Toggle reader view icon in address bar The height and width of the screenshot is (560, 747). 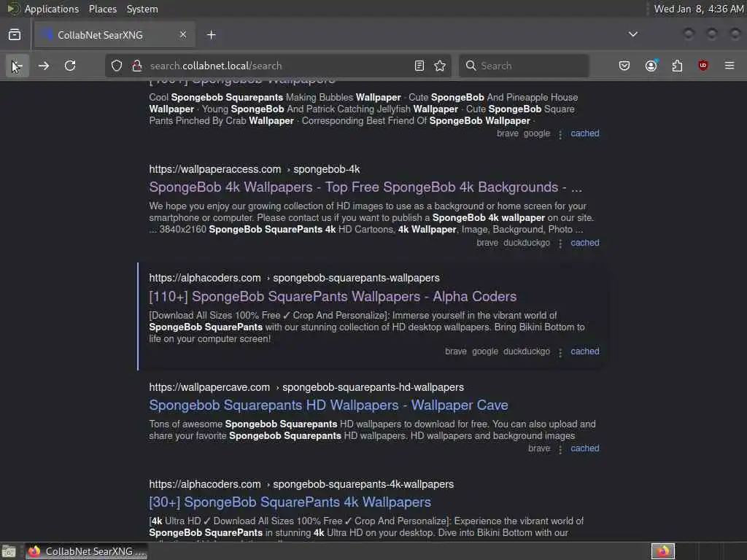(419, 66)
